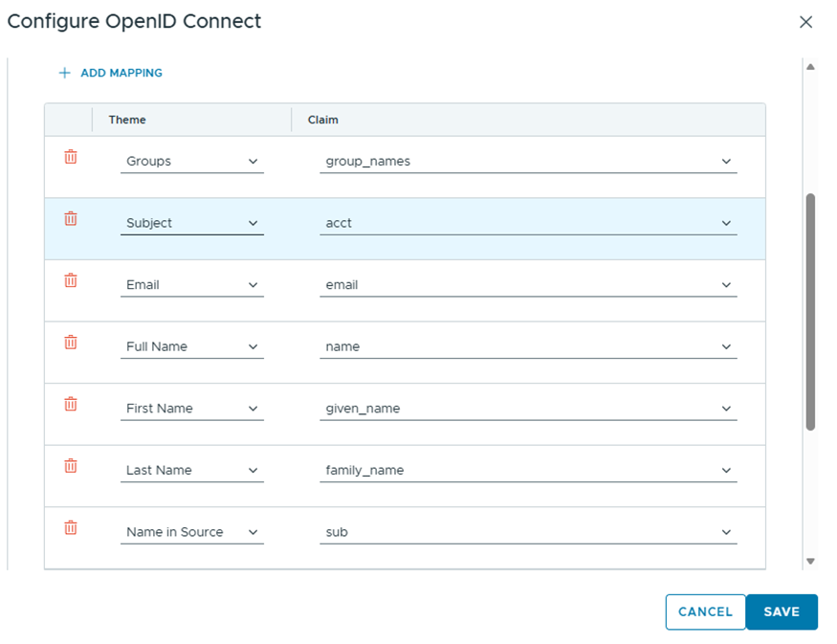The width and height of the screenshot is (837, 644).
Task: Change the acct claim selection
Action: click(x=528, y=223)
